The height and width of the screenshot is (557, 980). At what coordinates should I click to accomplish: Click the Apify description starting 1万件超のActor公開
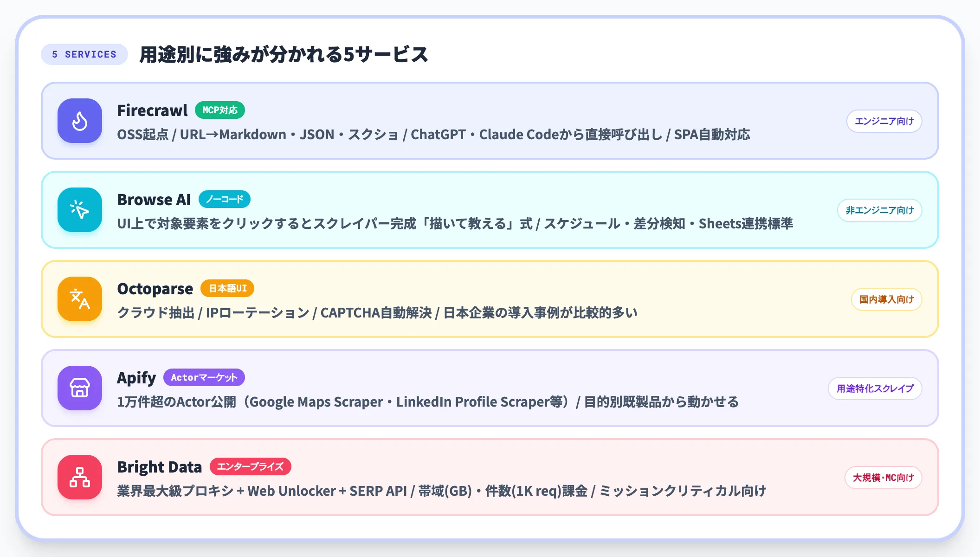coord(428,402)
